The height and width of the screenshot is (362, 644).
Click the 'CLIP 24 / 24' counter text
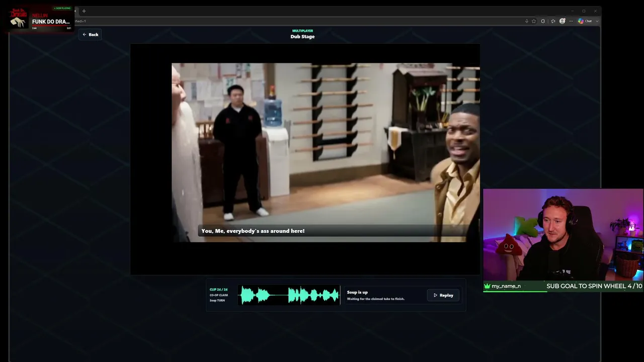click(219, 290)
